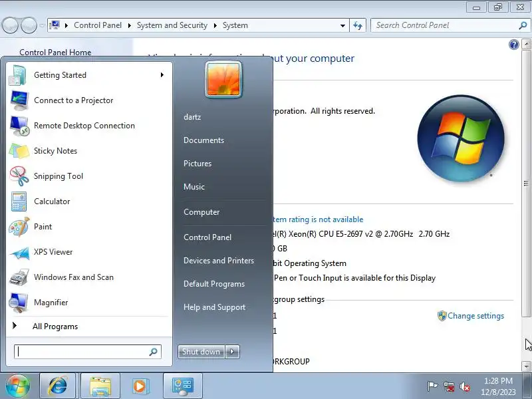
Task: Select Sticky Notes label in Start menu
Action: coord(55,151)
